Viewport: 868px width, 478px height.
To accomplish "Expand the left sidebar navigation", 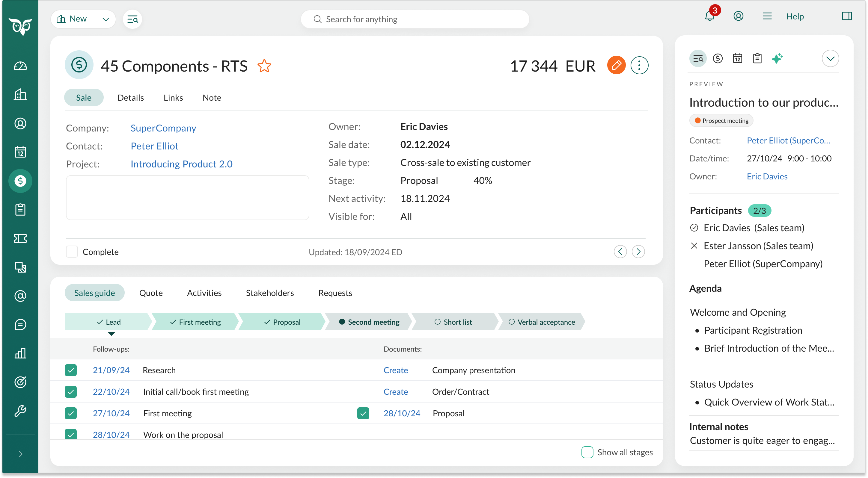I will [20, 454].
